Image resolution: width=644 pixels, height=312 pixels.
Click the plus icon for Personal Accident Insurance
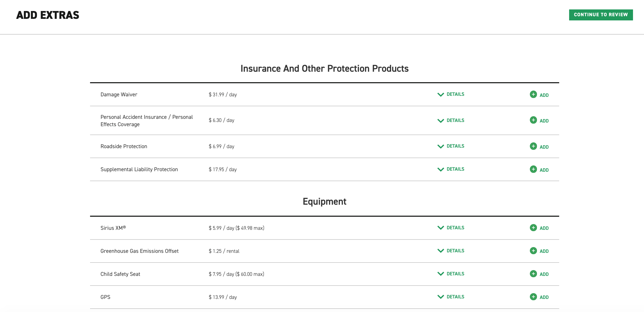(534, 120)
